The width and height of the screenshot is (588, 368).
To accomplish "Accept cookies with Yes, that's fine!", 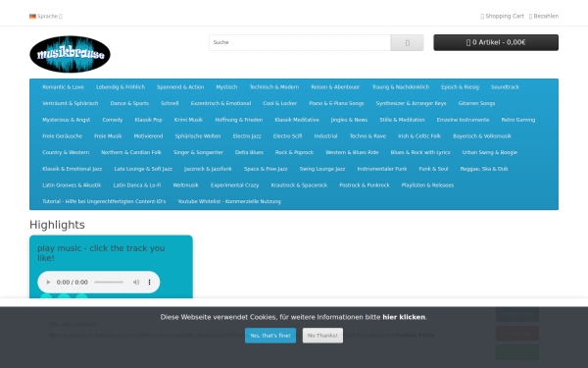I will tap(270, 336).
